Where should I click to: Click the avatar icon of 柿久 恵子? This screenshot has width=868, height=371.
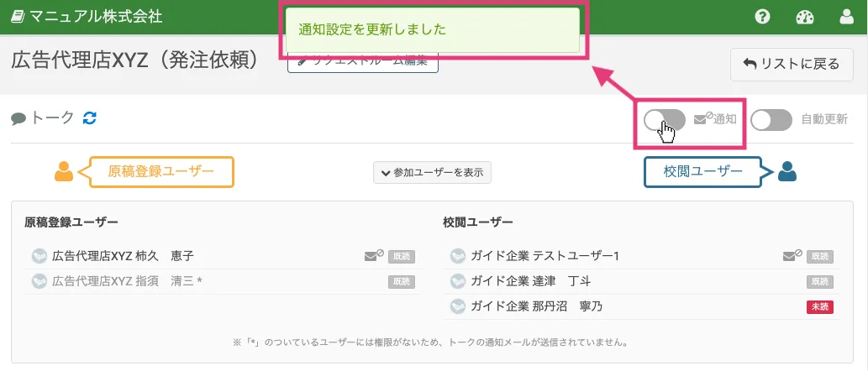[39, 256]
